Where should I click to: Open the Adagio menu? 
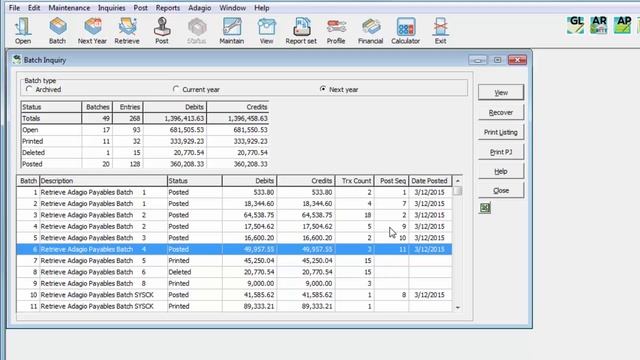pos(200,8)
